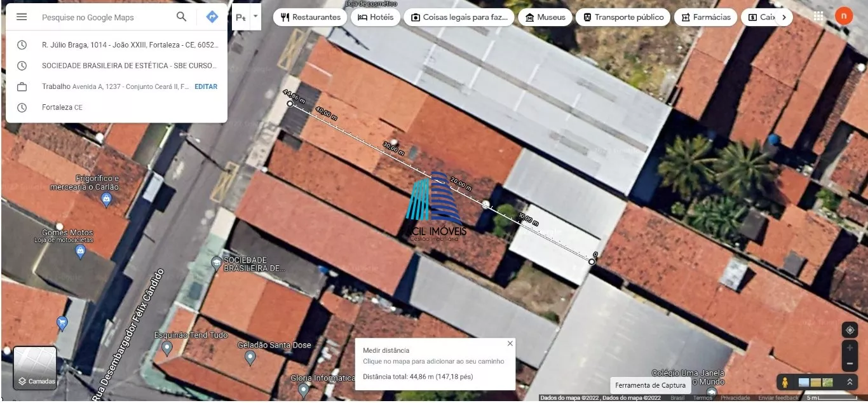Click the Gomes Motos map pin
The image size is (868, 403).
pyautogui.click(x=80, y=252)
